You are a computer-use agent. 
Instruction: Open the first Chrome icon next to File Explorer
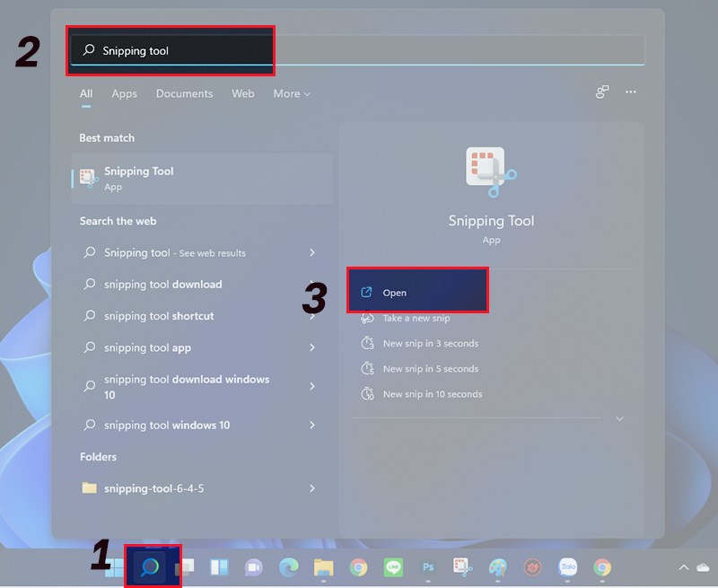point(358,567)
